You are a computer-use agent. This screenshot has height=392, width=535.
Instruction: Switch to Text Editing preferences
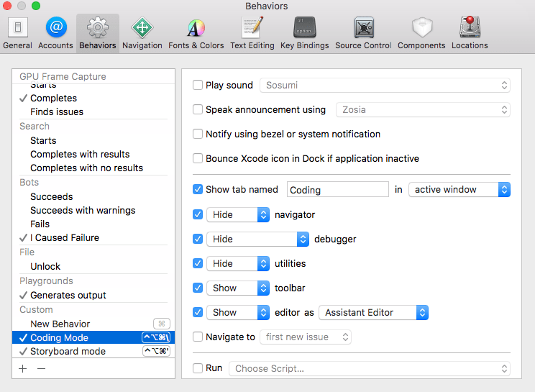(x=252, y=33)
